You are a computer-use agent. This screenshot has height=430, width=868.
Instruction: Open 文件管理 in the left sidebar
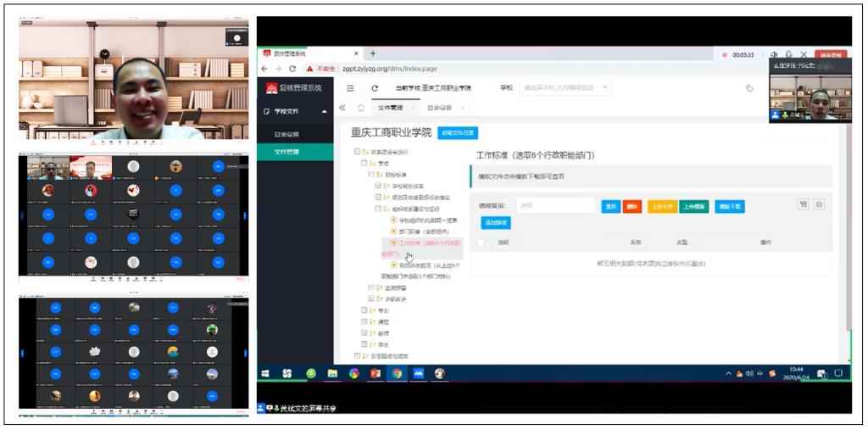coord(295,152)
